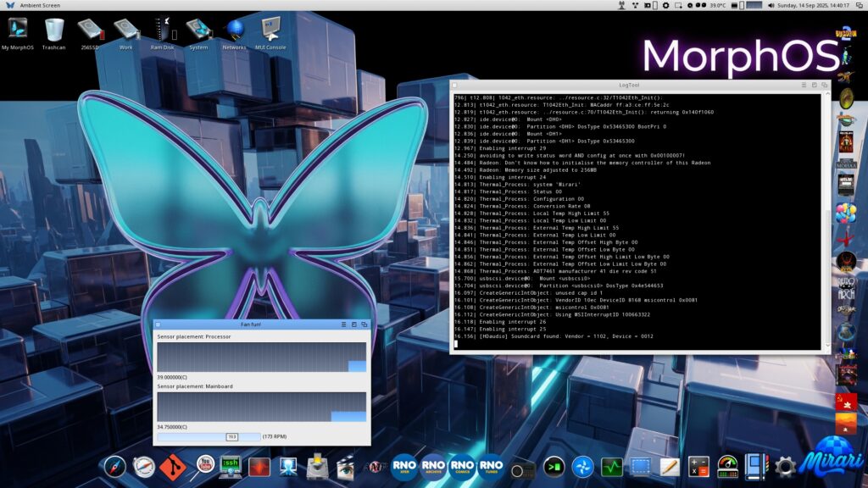Open the Ram Disk desktop icon
This screenshot has width=868, height=488.
pyautogui.click(x=162, y=30)
